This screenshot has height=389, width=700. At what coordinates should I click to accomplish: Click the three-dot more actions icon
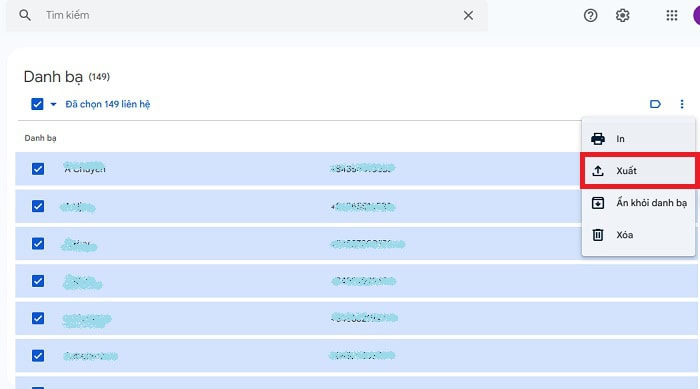[682, 104]
